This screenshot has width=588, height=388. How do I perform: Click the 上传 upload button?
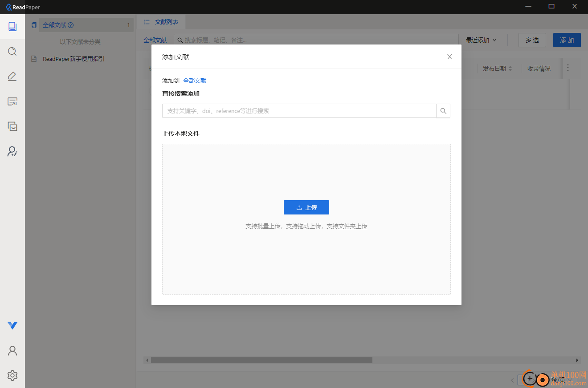pyautogui.click(x=306, y=207)
